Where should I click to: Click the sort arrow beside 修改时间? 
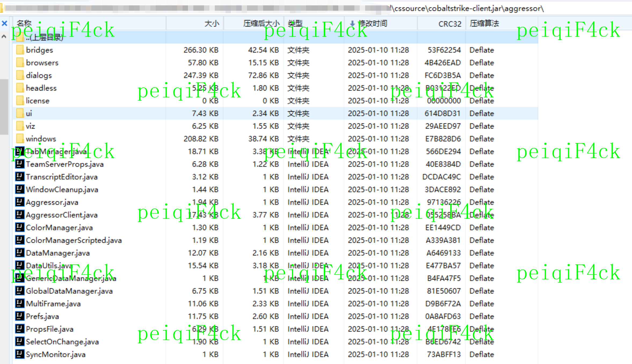352,24
